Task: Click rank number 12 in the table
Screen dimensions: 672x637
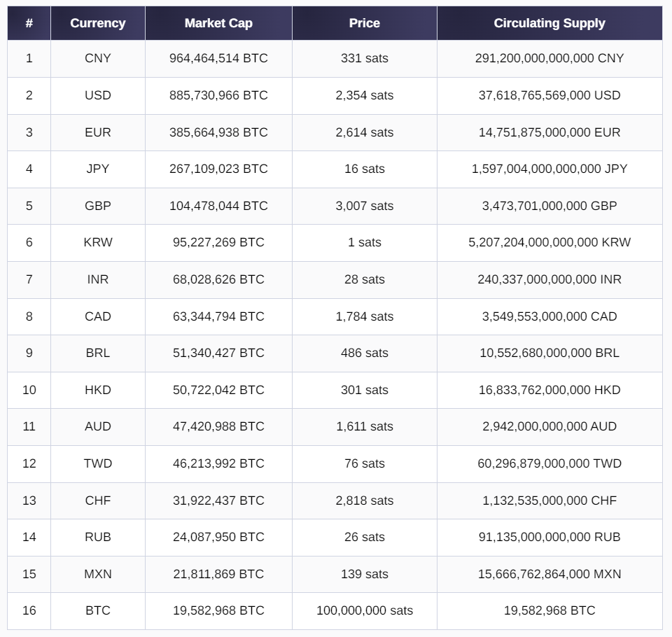Action: (29, 463)
